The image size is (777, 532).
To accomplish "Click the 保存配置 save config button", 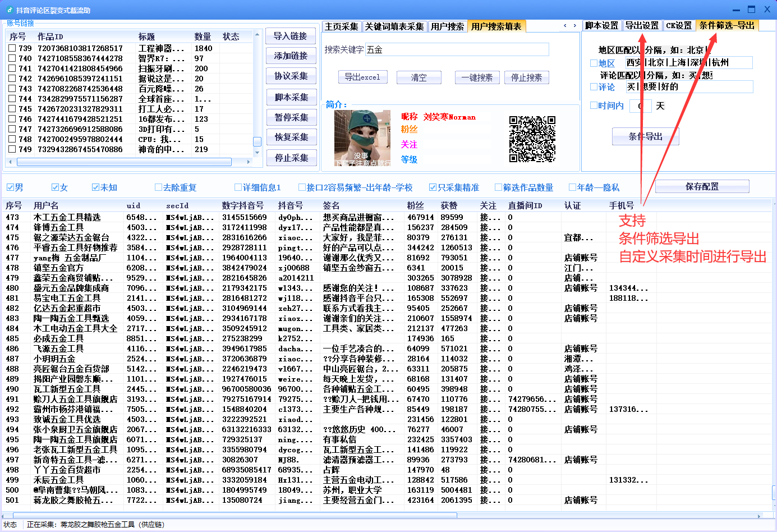I will 702,186.
